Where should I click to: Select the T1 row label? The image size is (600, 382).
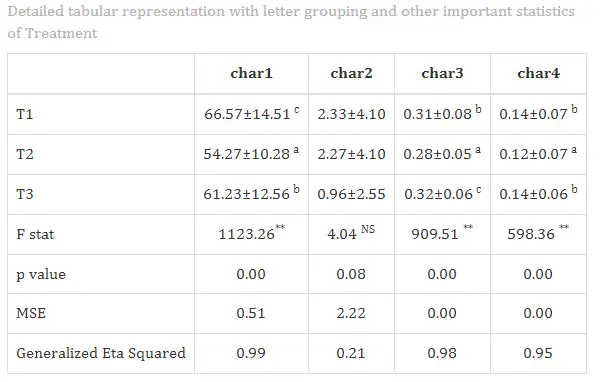click(x=24, y=114)
